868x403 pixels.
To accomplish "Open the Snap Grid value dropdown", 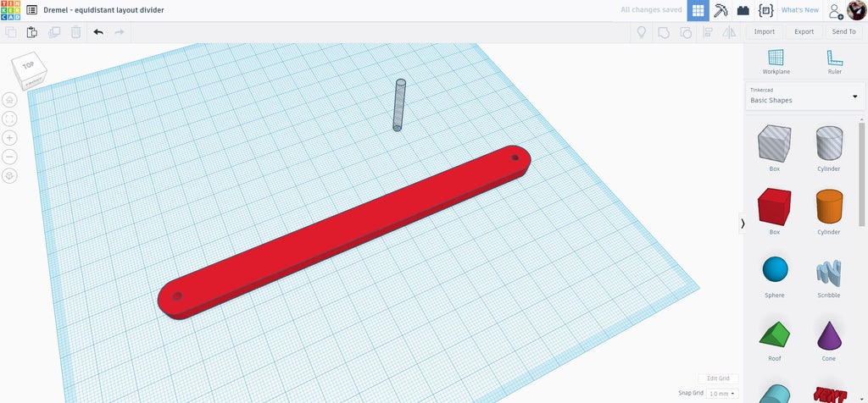I will (x=723, y=394).
